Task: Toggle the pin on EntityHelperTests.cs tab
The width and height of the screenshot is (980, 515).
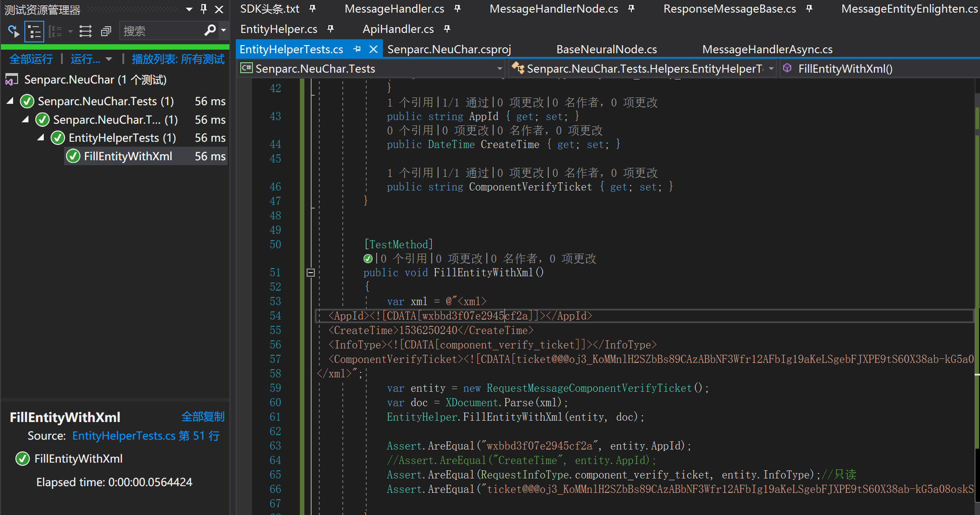Action: tap(357, 49)
